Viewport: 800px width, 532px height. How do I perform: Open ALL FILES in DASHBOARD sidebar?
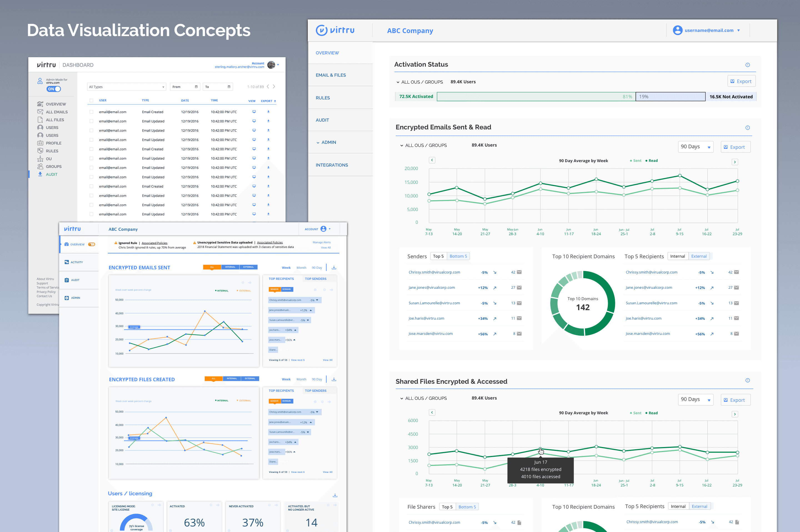tap(55, 120)
